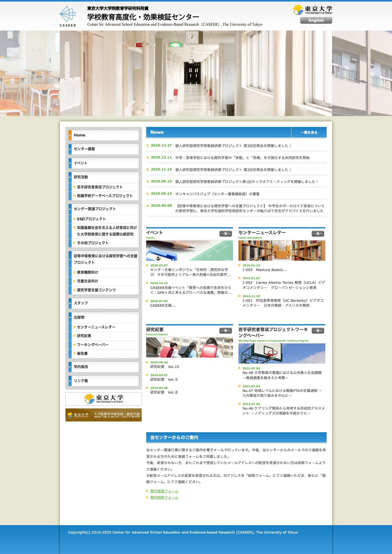Open the 2025.09.08 ボーカロイド音楽 news item
Image resolution: width=392 pixels, height=554 pixels.
[250, 208]
